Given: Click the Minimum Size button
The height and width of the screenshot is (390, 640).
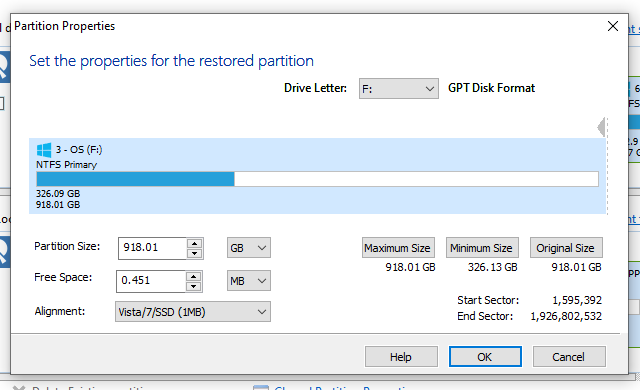Looking at the screenshot, I should [482, 248].
